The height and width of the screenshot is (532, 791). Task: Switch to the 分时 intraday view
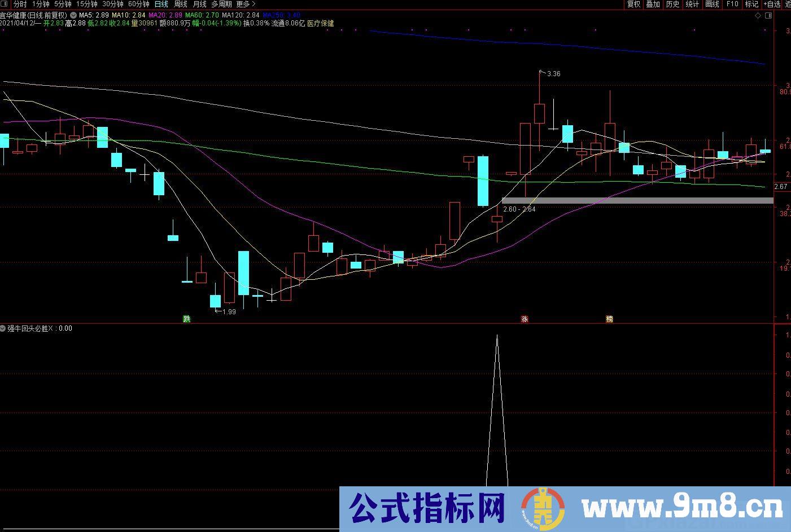20,4
